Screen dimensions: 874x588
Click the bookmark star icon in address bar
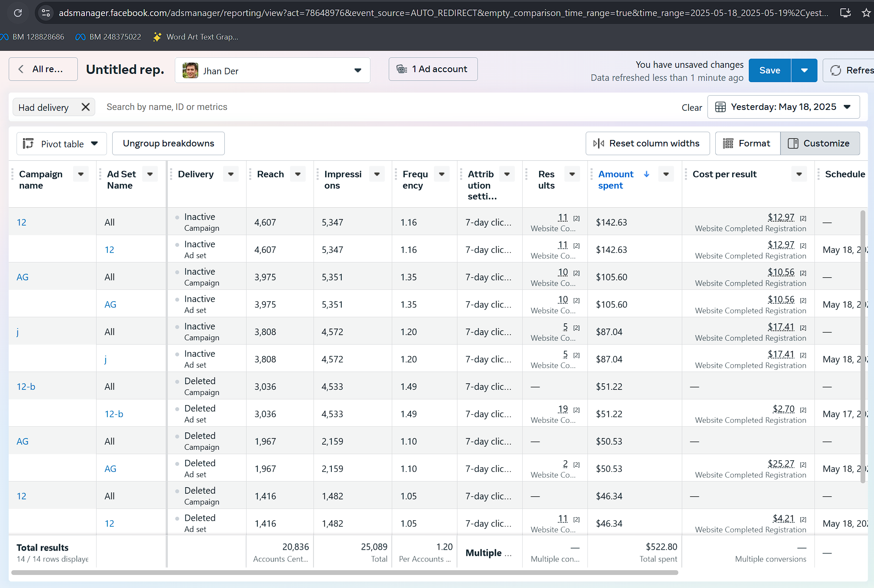pyautogui.click(x=866, y=13)
